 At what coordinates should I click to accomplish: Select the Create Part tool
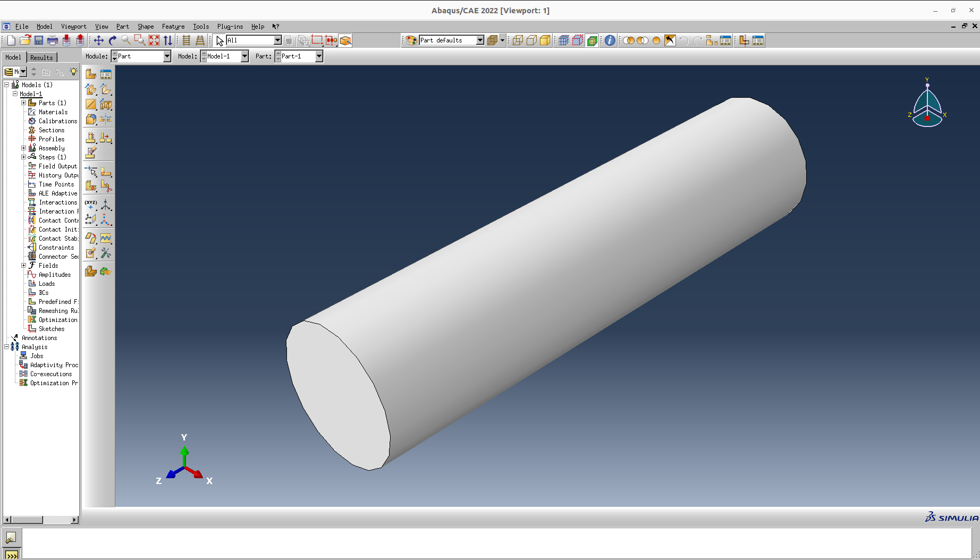click(91, 74)
